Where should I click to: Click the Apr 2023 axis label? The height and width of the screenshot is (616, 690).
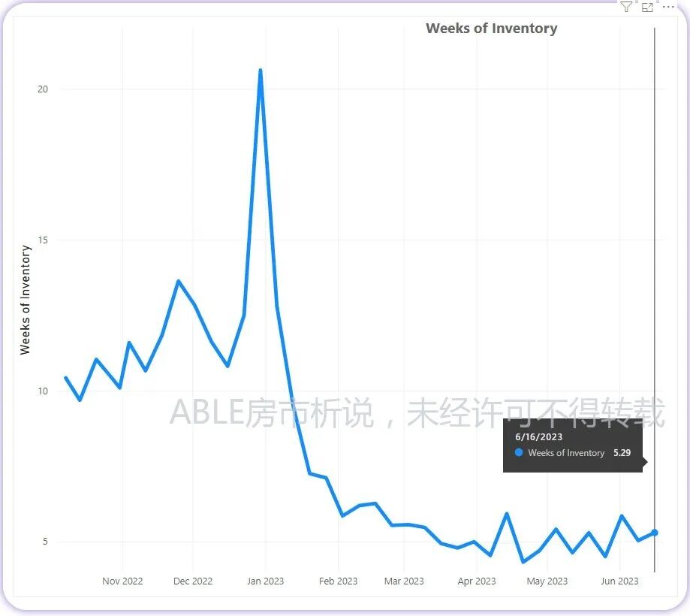pyautogui.click(x=477, y=581)
